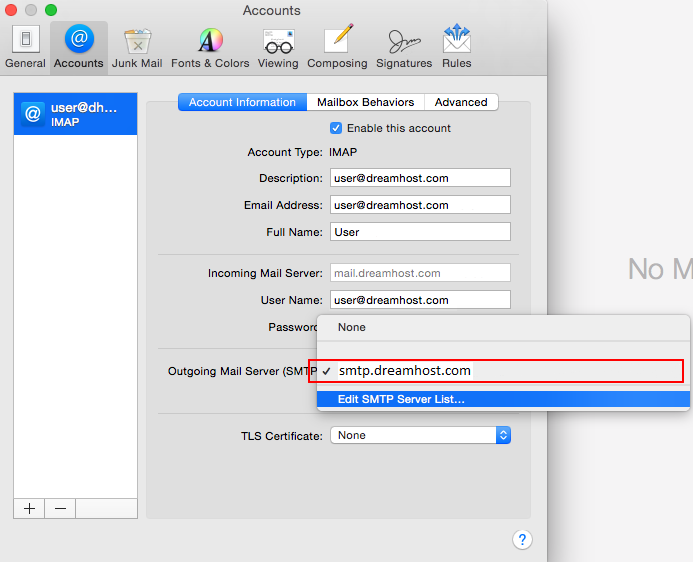Click the Description text field
The image size is (693, 562).
click(x=420, y=178)
